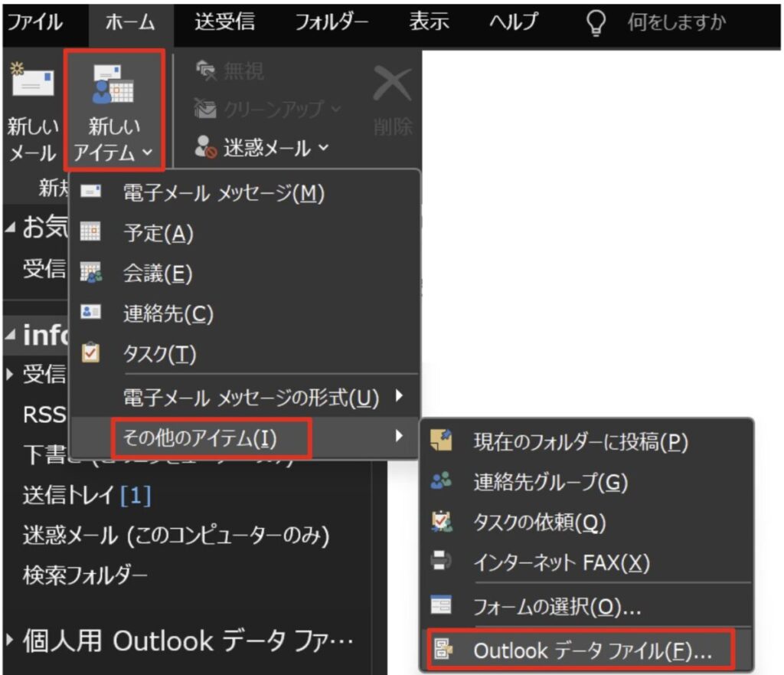The image size is (784, 675).
Task: Click インターネット FAX(X) option
Action: pyautogui.click(x=561, y=563)
